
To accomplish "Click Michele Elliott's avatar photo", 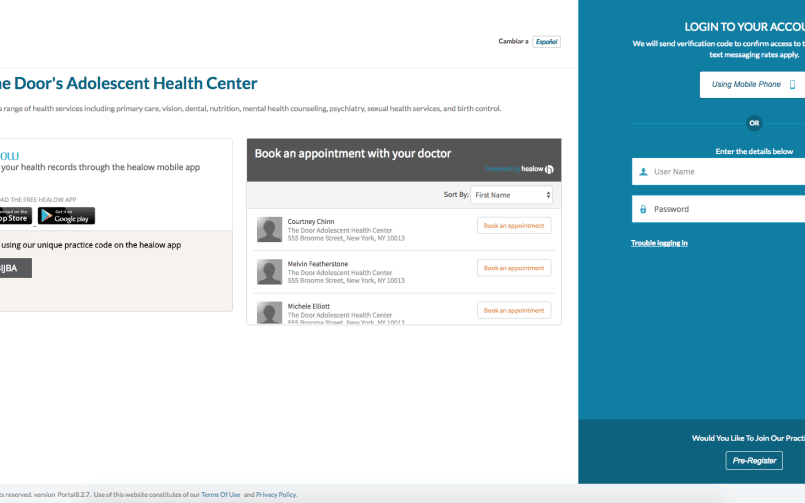I will click(x=270, y=313).
